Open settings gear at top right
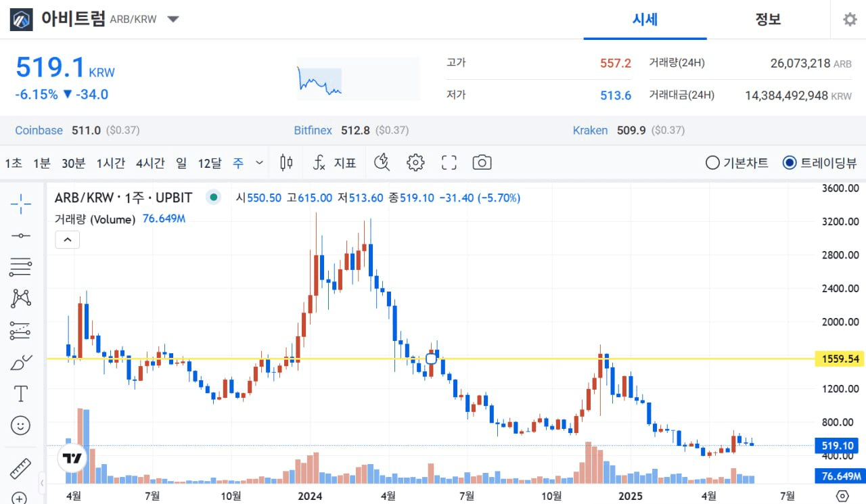Viewport: 866px width, 504px height. [850, 20]
